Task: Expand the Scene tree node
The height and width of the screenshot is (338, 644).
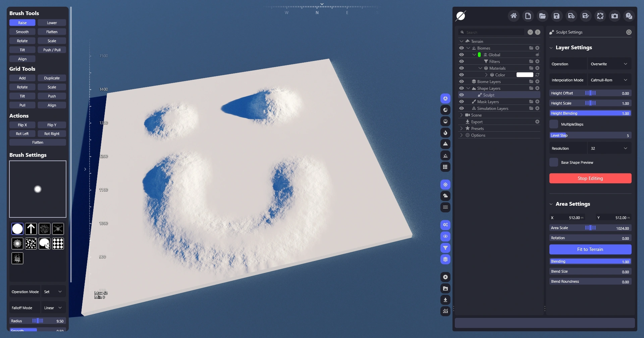Action: (x=462, y=115)
